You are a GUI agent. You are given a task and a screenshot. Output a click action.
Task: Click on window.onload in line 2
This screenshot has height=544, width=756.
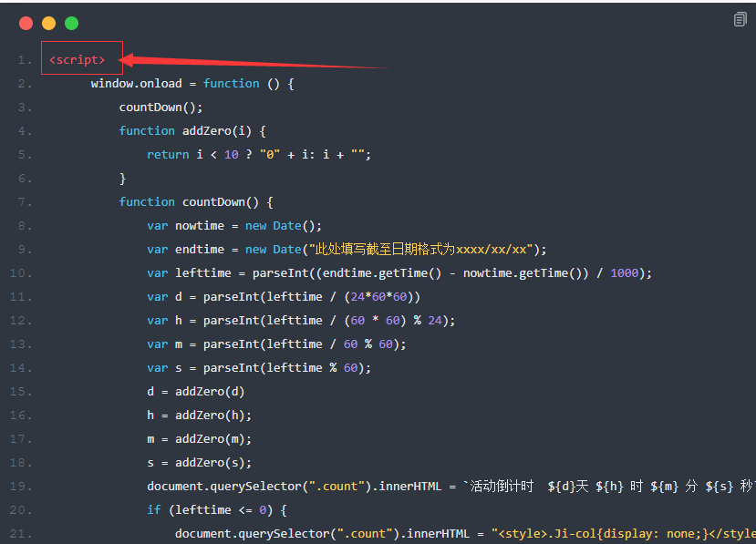coord(136,84)
